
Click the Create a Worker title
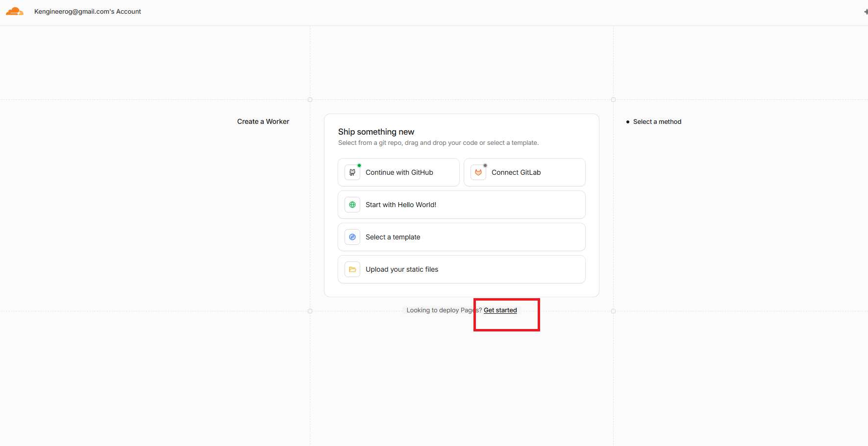[x=263, y=121]
